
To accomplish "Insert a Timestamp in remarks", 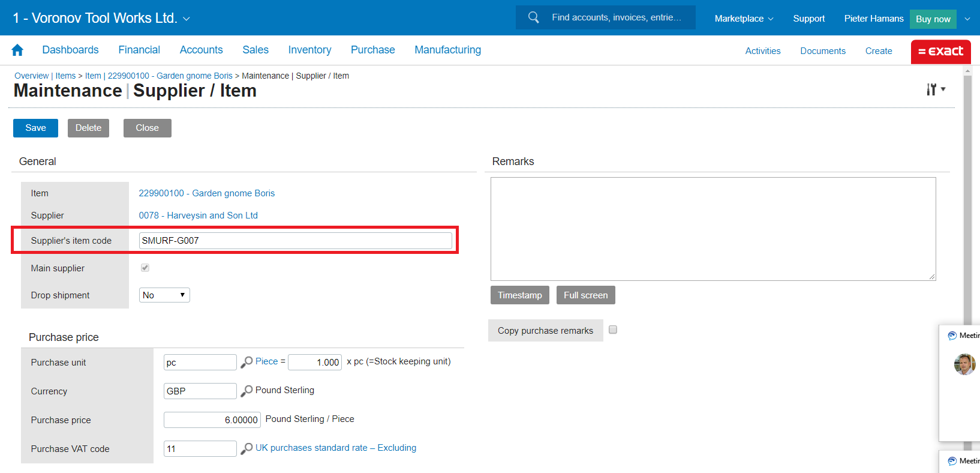I will (x=520, y=295).
